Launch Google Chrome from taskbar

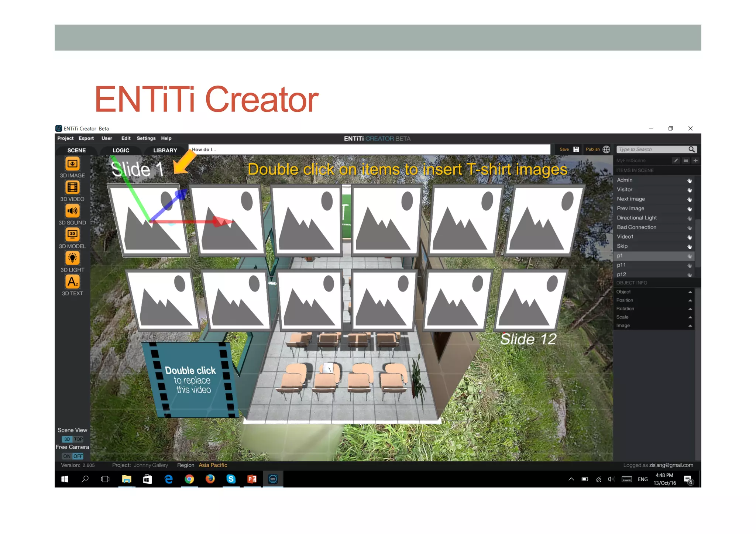[x=189, y=479]
